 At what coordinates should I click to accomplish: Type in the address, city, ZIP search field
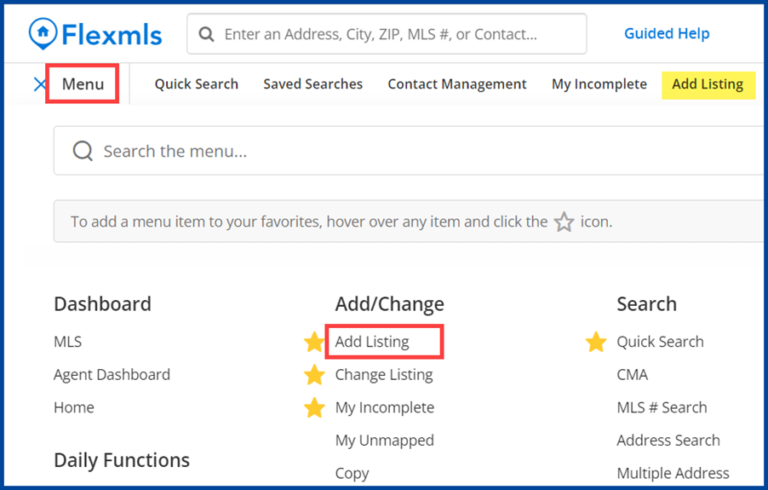(x=390, y=34)
